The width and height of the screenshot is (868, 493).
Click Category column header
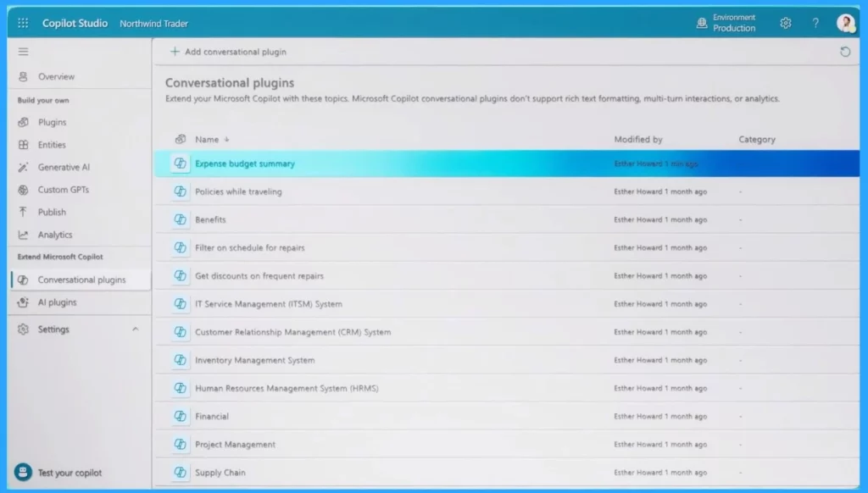pyautogui.click(x=757, y=140)
